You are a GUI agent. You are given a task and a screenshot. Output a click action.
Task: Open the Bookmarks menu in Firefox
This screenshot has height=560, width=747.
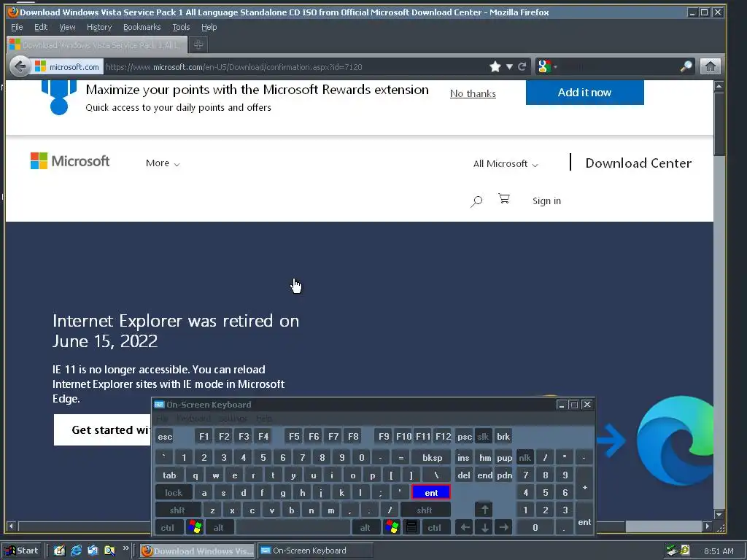[x=142, y=27]
